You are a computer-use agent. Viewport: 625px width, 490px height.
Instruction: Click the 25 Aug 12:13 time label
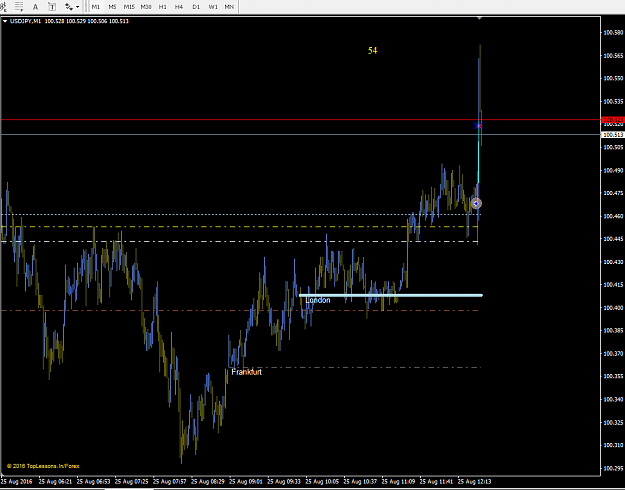click(x=474, y=482)
